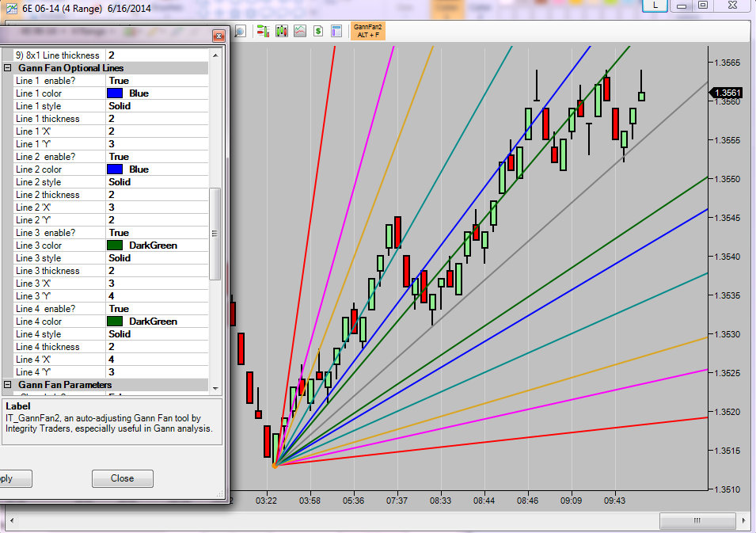Screen dimensions: 756x533
Task: Click the chart properties panel icon
Action: click(x=336, y=32)
